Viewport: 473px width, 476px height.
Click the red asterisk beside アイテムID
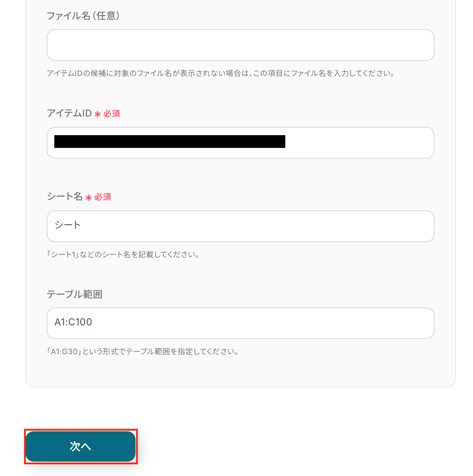[x=98, y=114]
